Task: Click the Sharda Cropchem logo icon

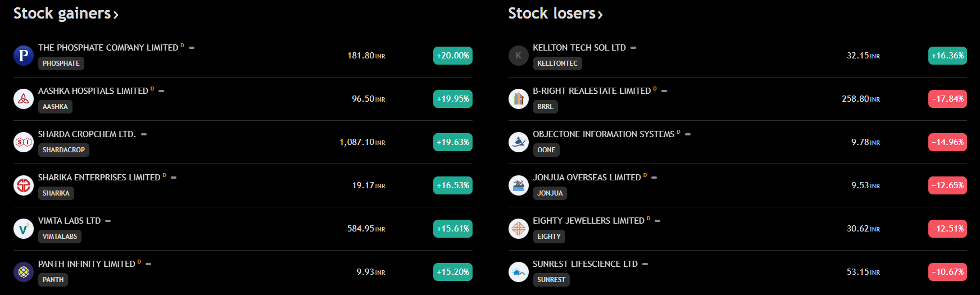Action: [x=24, y=142]
